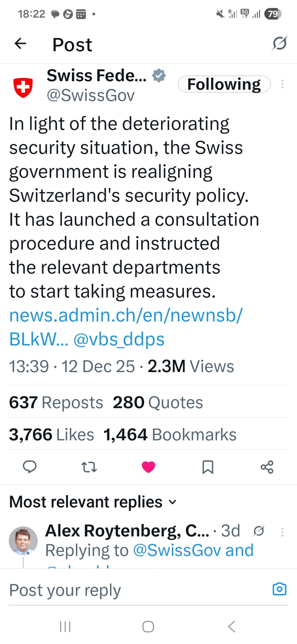Image resolution: width=297 pixels, height=644 pixels.
Task: Tap the share icon
Action: 267,467
